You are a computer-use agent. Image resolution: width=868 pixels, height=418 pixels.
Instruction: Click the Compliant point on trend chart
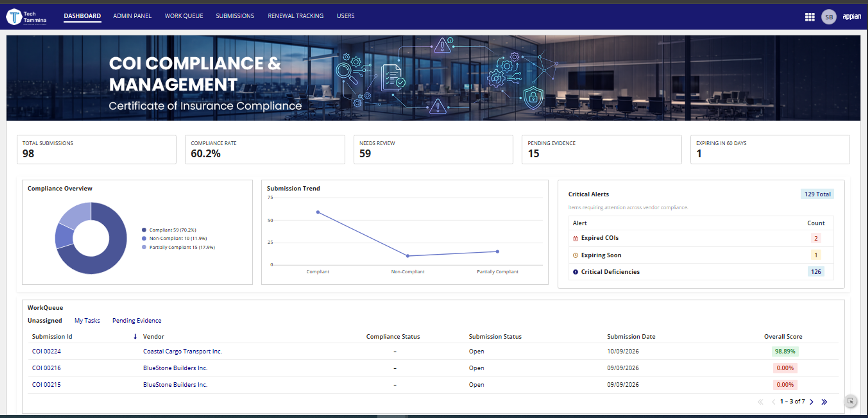point(318,212)
